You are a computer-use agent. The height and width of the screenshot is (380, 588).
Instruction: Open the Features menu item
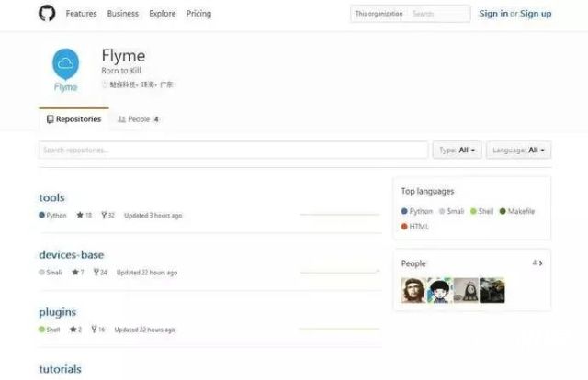[82, 14]
